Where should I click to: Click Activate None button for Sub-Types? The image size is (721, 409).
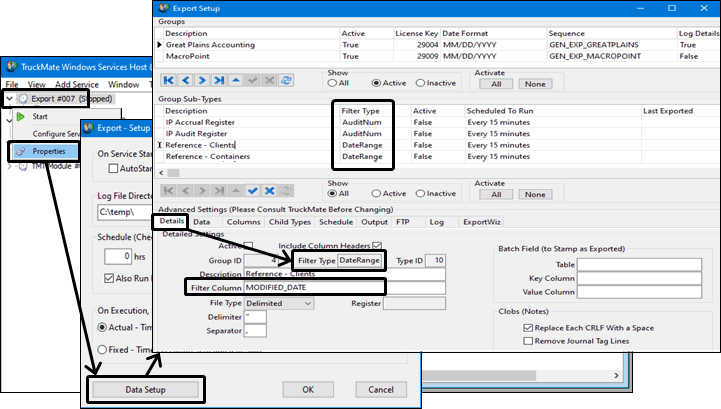(535, 195)
